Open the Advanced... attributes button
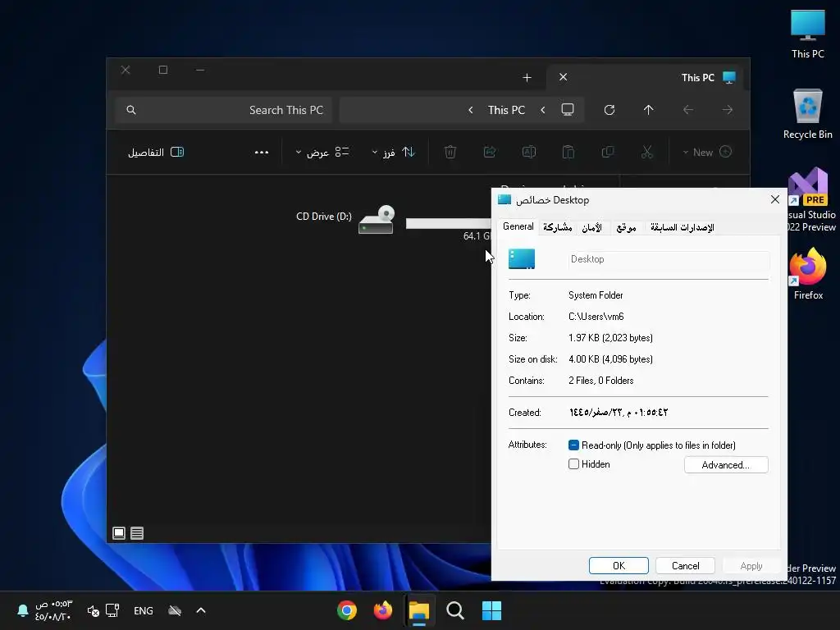Image resolution: width=840 pixels, height=630 pixels. click(x=726, y=465)
